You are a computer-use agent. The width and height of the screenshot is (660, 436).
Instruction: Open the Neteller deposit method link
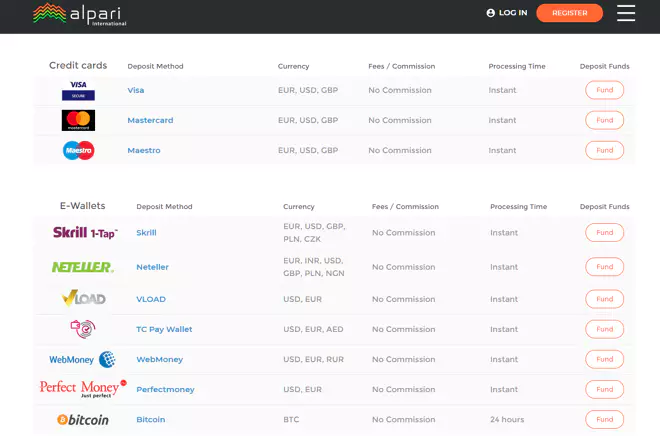click(152, 267)
